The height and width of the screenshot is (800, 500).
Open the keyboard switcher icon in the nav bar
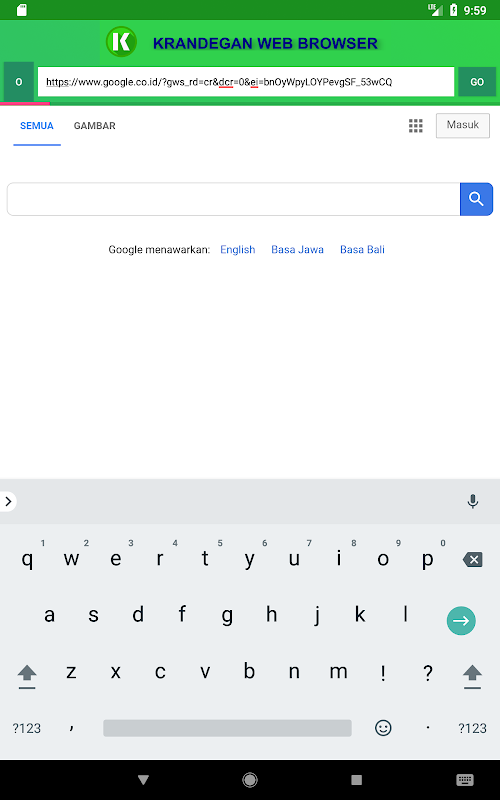[x=464, y=780]
